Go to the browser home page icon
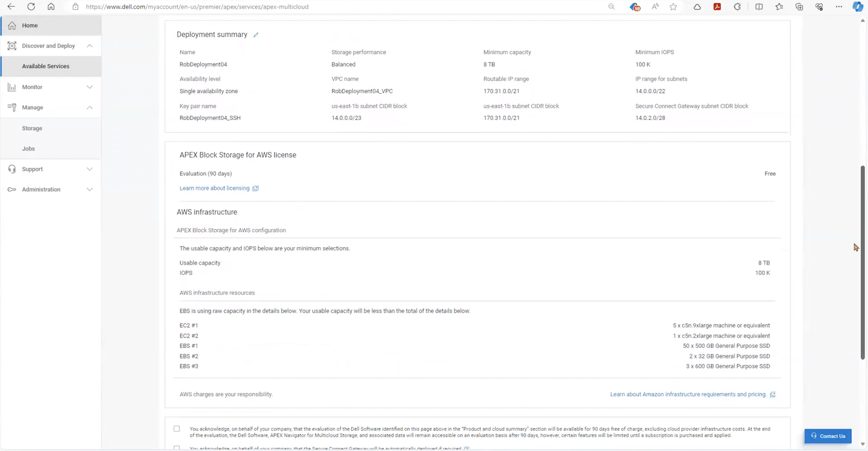The width and height of the screenshot is (868, 451). point(51,7)
